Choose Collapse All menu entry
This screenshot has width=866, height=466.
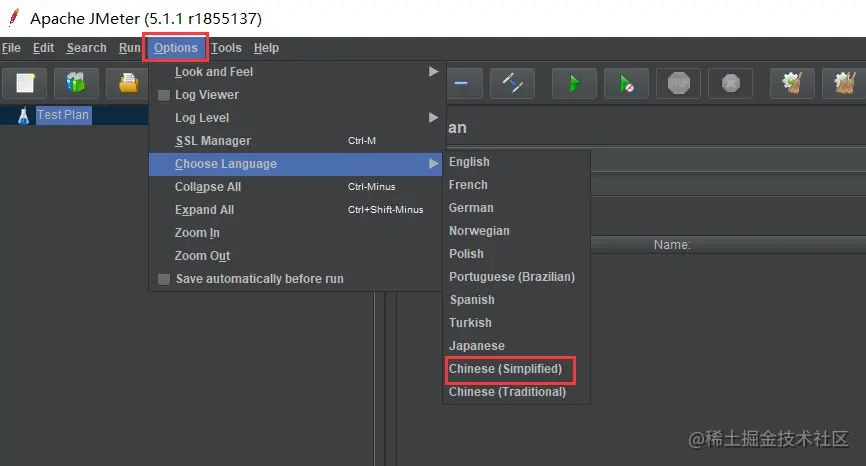(295, 187)
